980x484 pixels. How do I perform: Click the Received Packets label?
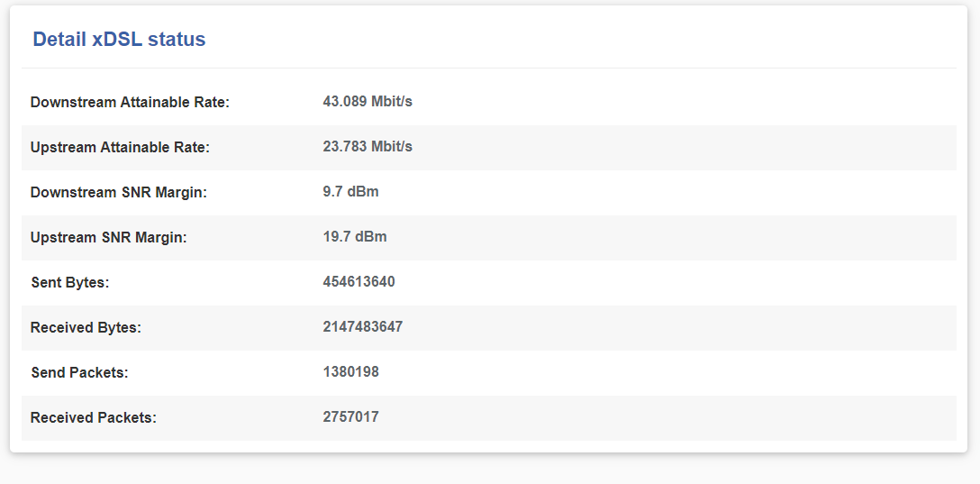click(x=93, y=418)
